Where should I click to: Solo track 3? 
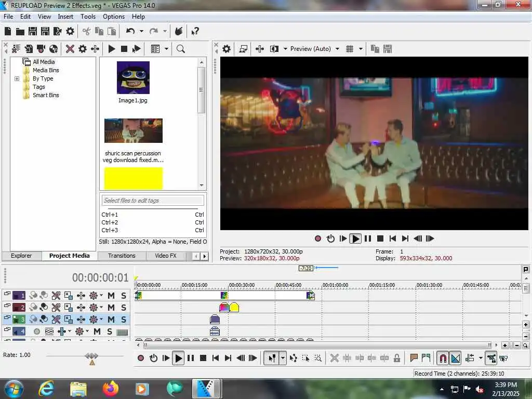pyautogui.click(x=124, y=320)
